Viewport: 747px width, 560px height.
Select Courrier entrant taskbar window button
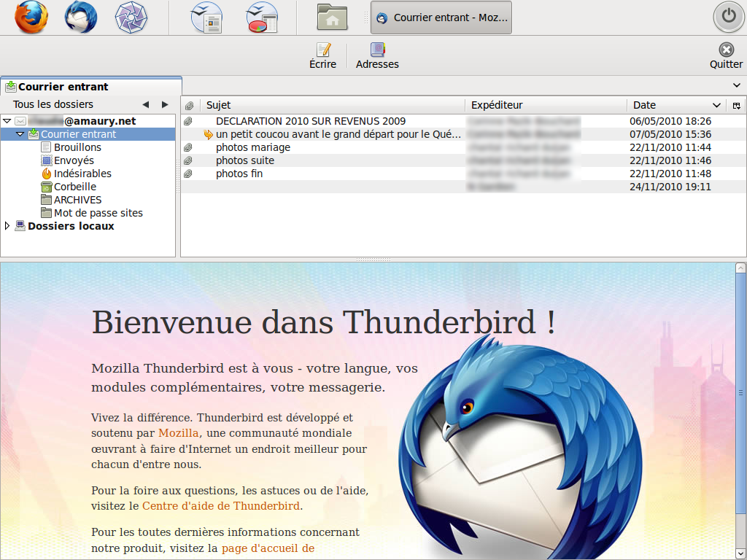click(x=441, y=17)
